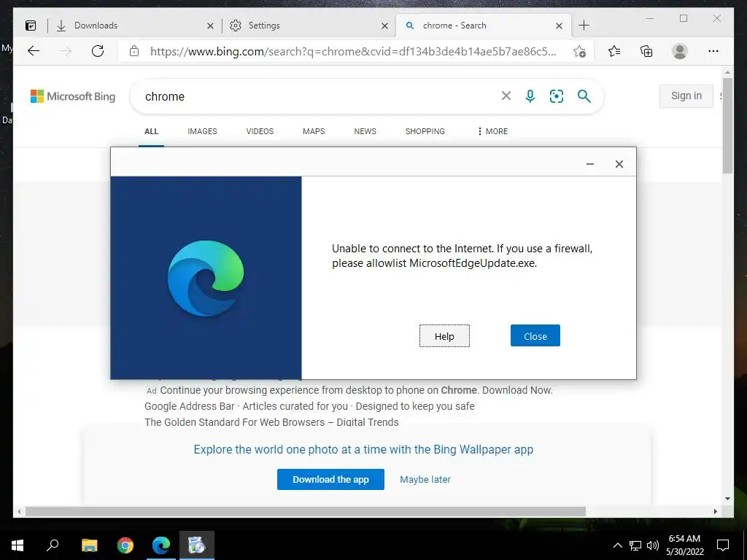Click Download the app button

point(330,480)
